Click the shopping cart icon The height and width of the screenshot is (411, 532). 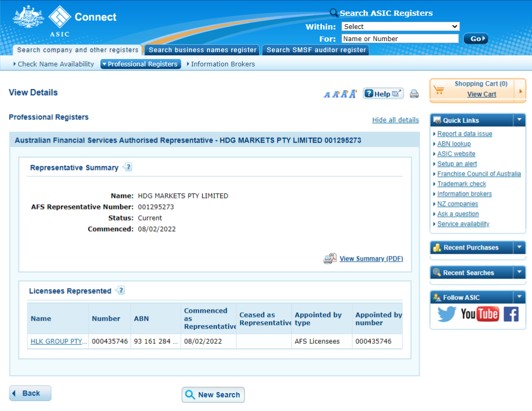pos(439,91)
